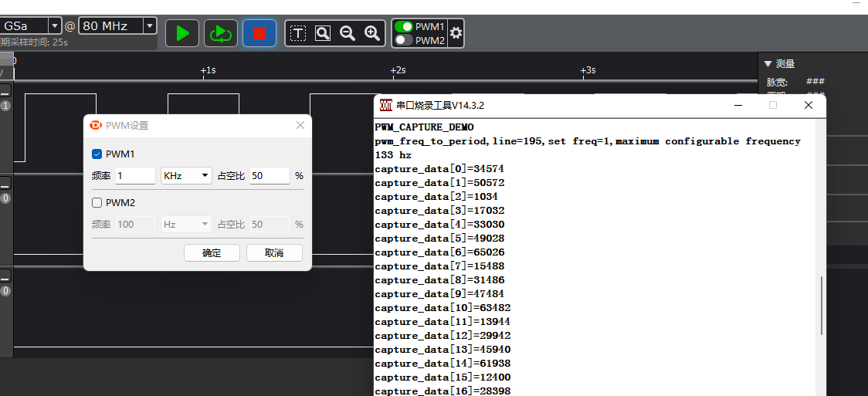Click the capture_data[2]=1034 line

436,196
